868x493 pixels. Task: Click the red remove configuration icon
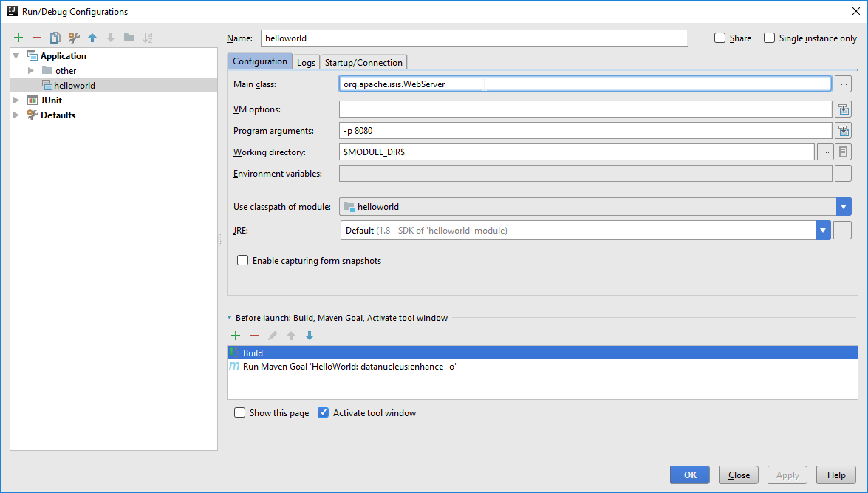click(37, 38)
